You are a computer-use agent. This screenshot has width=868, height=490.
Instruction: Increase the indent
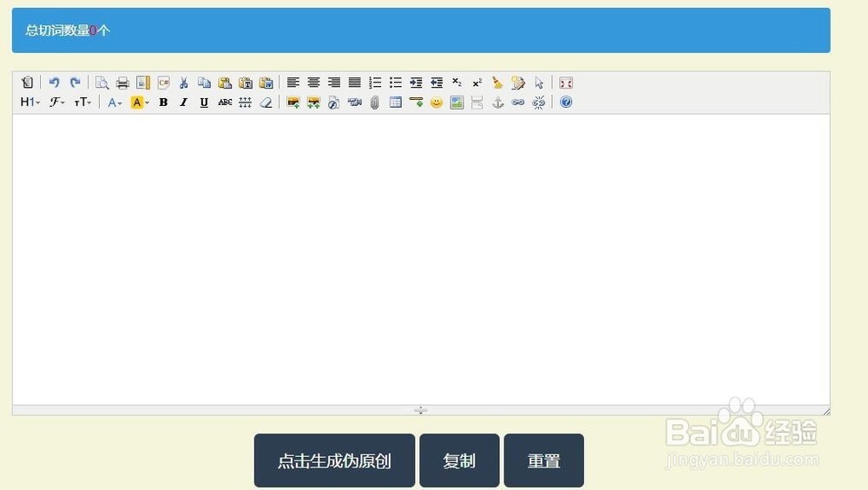[x=416, y=83]
